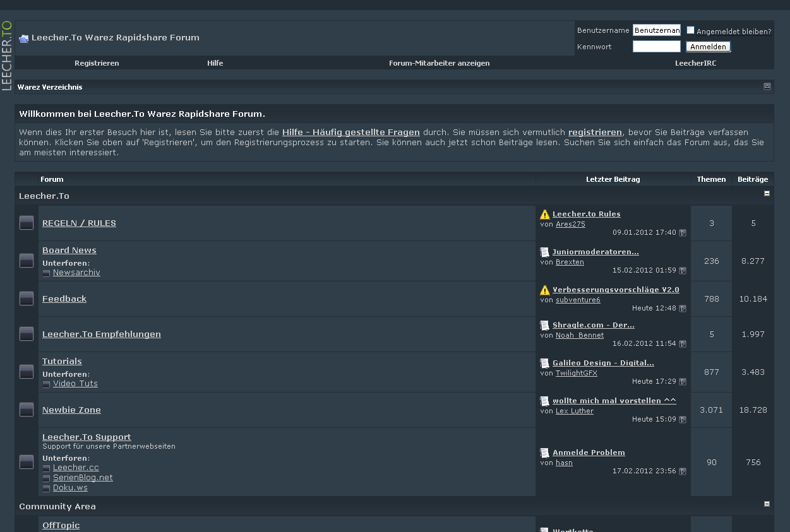This screenshot has width=790, height=532.
Task: Go to last post arrow for 15.02.2012 01:59
Action: (683, 271)
